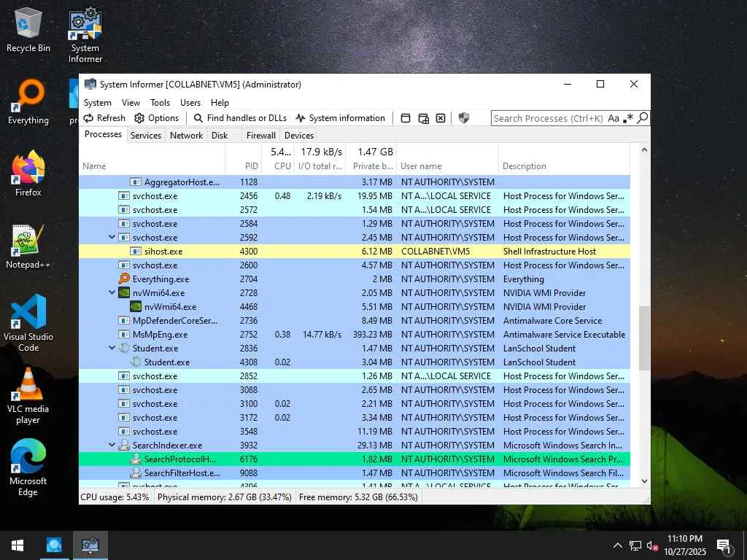This screenshot has width=747, height=560.
Task: Collapse the SearchIndexer.exe tree node
Action: (112, 445)
